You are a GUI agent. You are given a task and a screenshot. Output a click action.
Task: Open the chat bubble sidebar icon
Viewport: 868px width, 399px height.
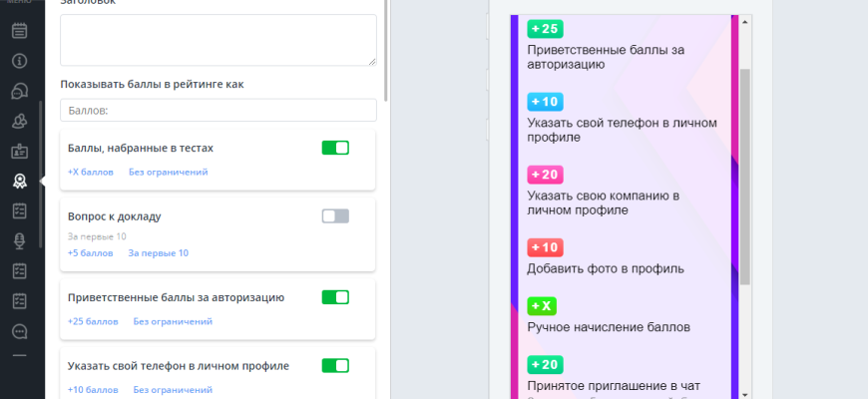(19, 330)
